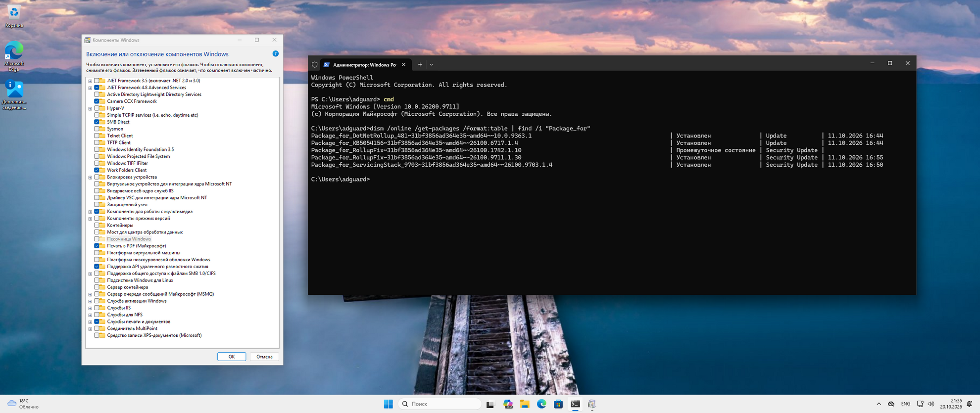This screenshot has height=413, width=980.
Task: Select the Sysmon component row
Action: 115,129
